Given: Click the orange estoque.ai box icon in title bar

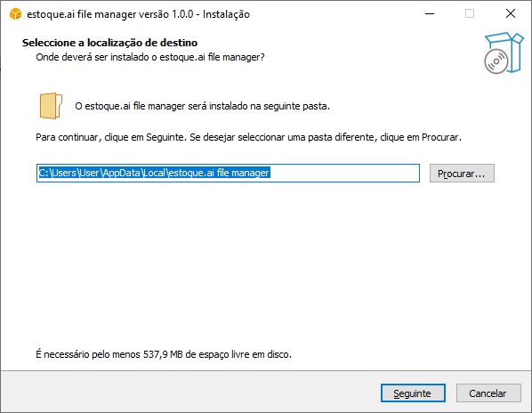Looking at the screenshot, I should (x=15, y=14).
